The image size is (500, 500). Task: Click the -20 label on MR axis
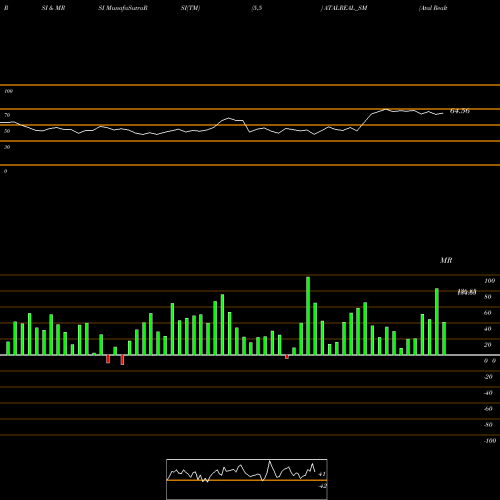(488, 377)
